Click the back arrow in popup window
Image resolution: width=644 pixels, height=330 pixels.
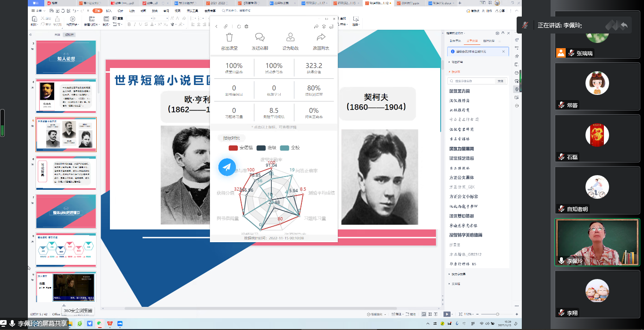217,26
